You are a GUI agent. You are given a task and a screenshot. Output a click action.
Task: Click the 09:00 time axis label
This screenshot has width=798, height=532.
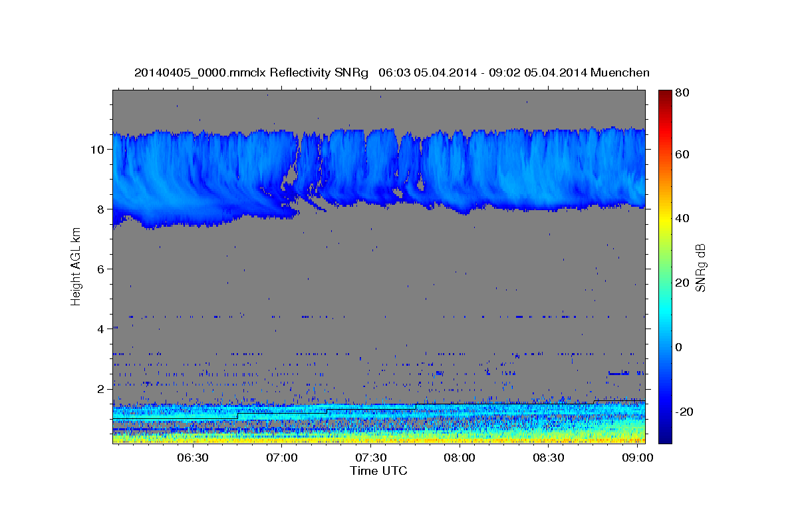pos(637,458)
